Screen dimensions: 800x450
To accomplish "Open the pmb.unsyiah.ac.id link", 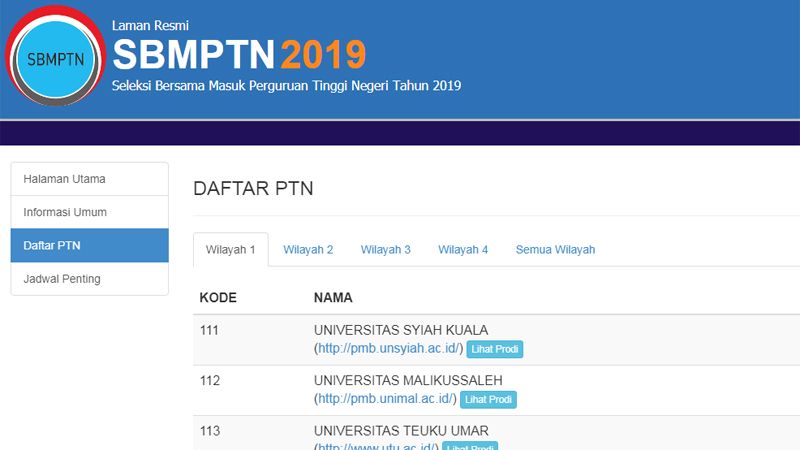I will (389, 348).
